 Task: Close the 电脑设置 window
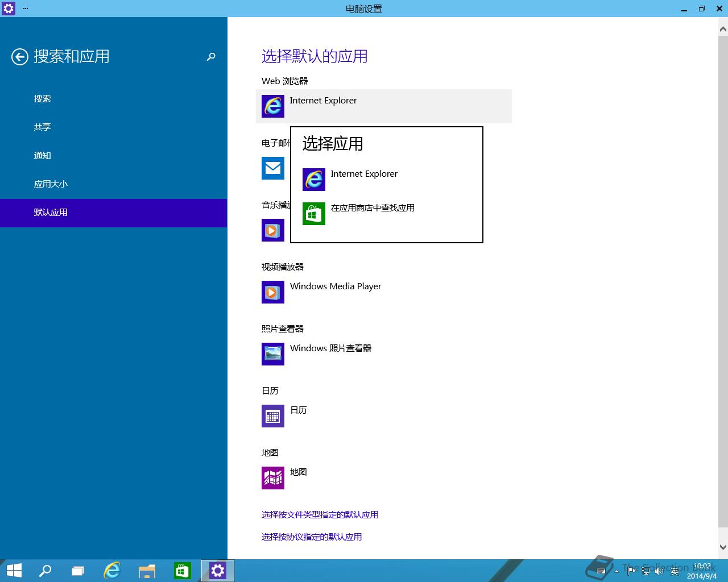719,9
